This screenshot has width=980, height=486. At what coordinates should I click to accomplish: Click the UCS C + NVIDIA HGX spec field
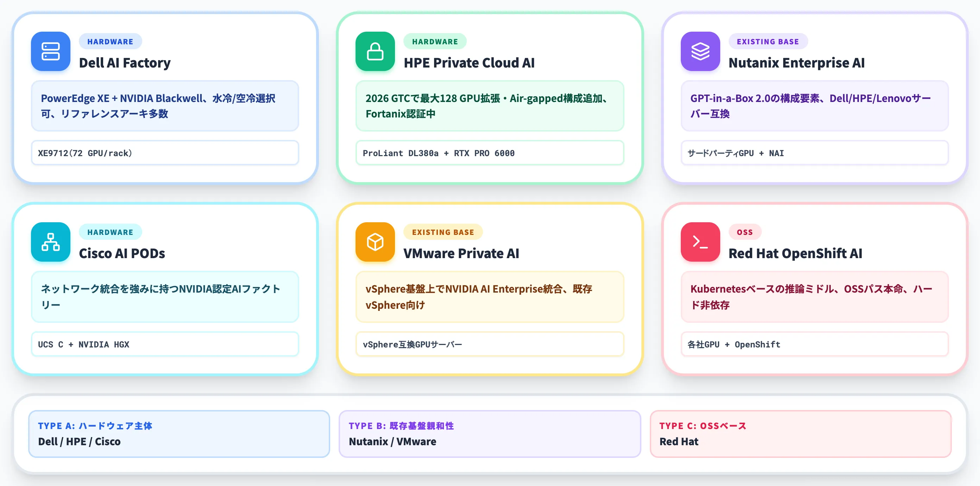(x=165, y=344)
